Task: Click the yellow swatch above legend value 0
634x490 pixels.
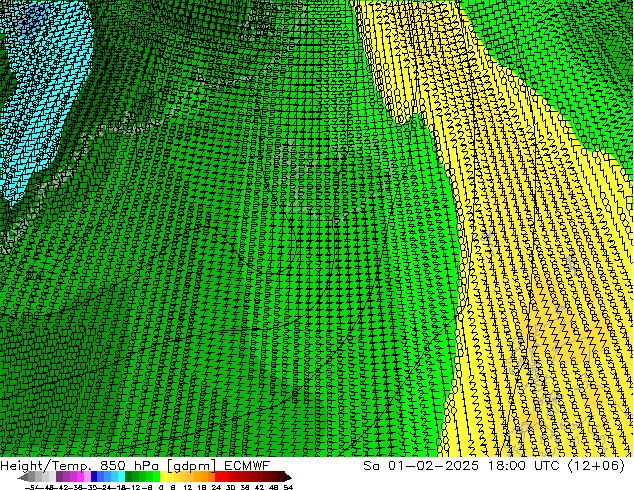Action: click(163, 476)
